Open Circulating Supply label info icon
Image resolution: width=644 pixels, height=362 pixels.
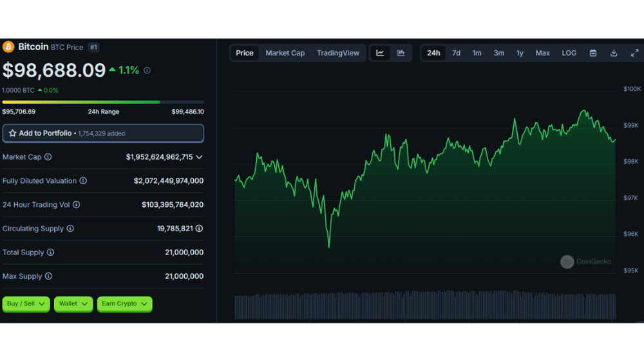coord(70,229)
